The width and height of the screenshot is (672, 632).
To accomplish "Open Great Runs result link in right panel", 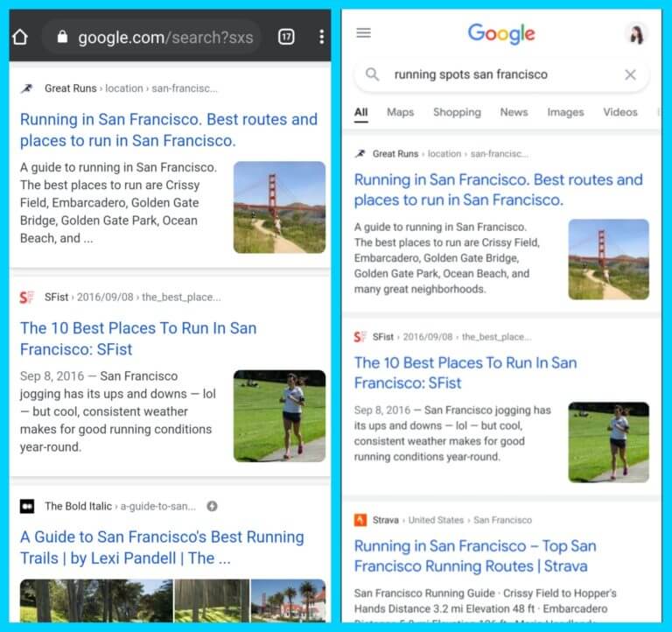I will [x=498, y=190].
